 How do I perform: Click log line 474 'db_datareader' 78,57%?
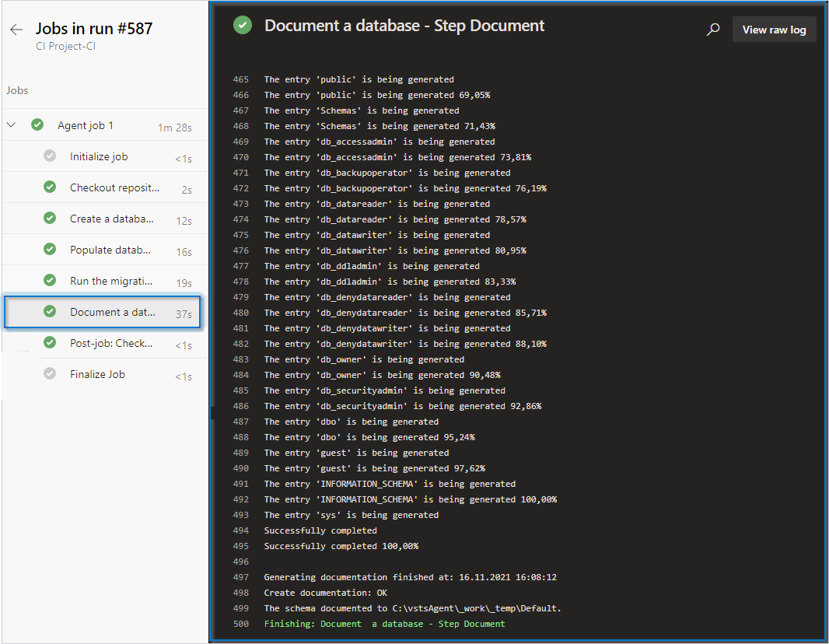(395, 220)
